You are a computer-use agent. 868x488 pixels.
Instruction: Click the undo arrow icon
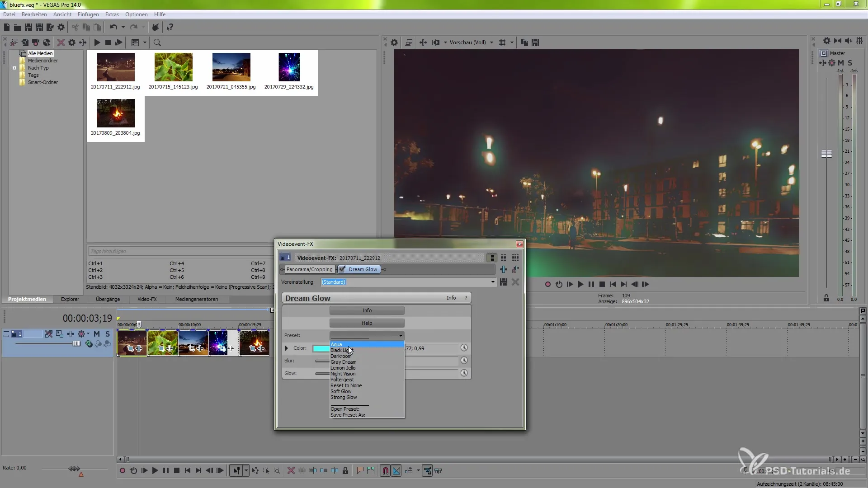pyautogui.click(x=113, y=28)
